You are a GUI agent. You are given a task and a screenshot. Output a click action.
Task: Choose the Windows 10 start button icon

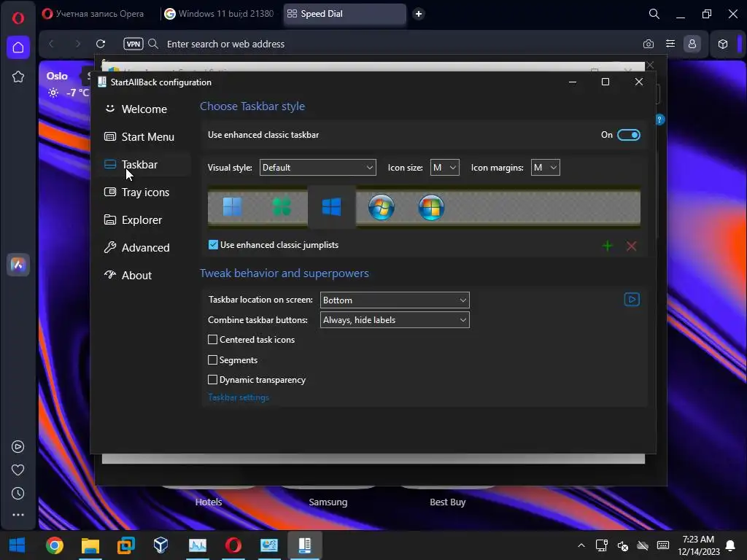(332, 207)
